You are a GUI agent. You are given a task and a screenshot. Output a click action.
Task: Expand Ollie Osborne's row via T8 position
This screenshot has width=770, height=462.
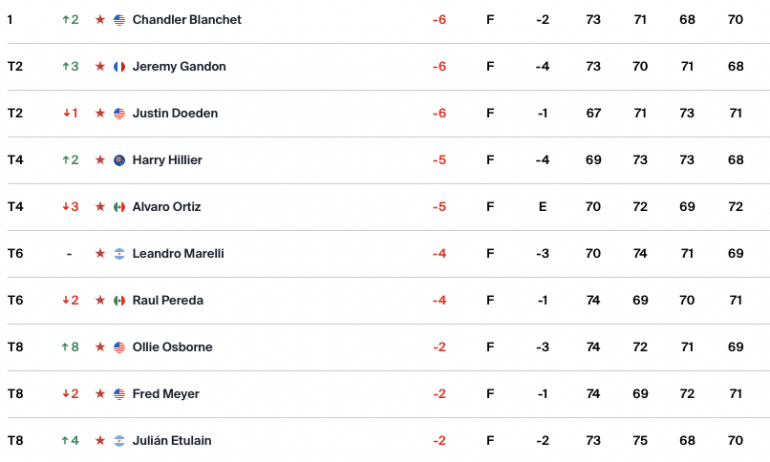[15, 347]
